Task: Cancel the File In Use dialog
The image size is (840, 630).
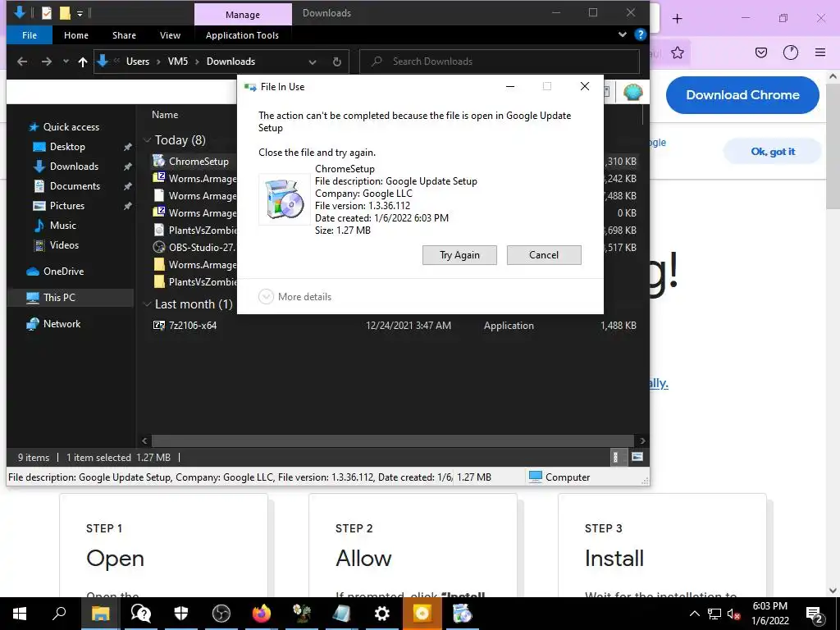Action: pyautogui.click(x=544, y=255)
